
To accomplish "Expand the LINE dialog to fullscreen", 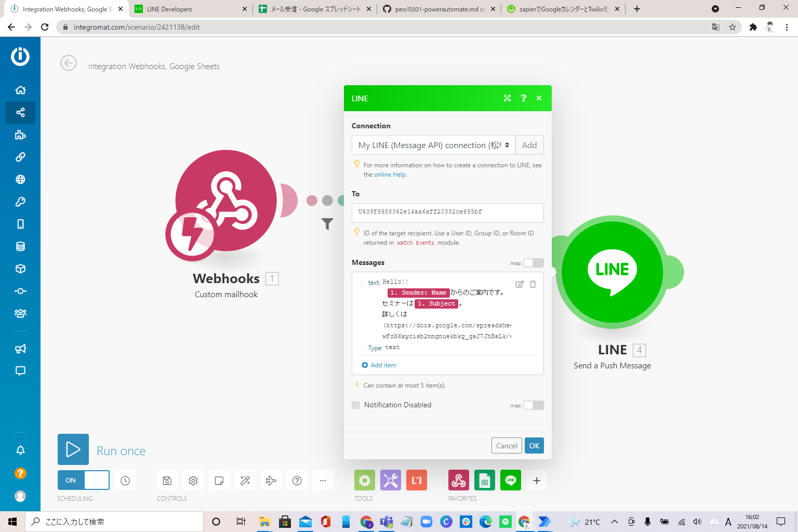I will click(508, 98).
